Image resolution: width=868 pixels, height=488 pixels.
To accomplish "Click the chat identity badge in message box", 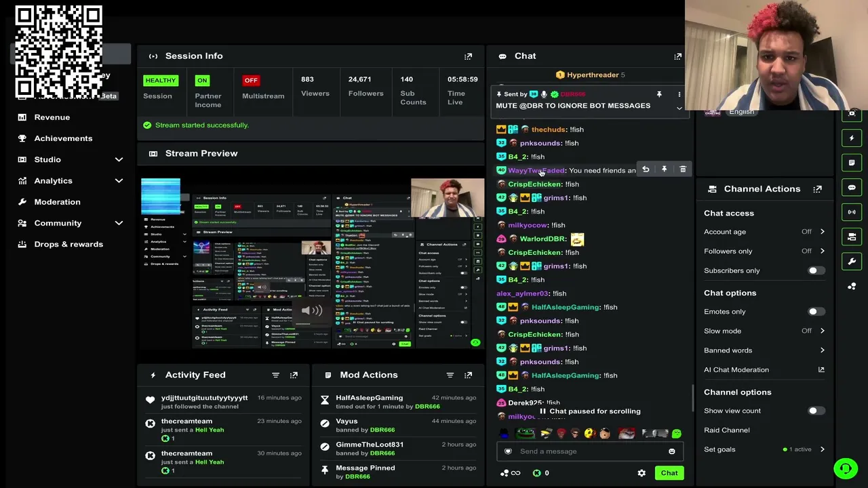I will (x=508, y=451).
